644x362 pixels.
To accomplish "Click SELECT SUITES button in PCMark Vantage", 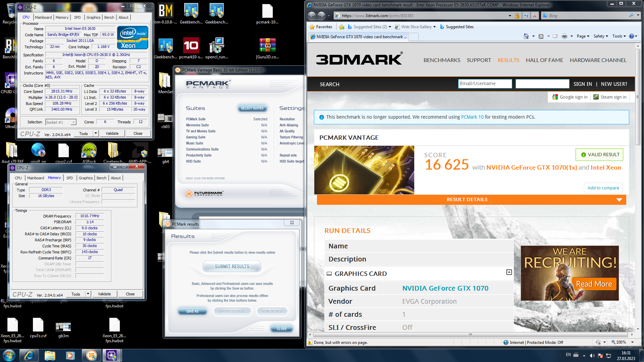I will pos(252,108).
